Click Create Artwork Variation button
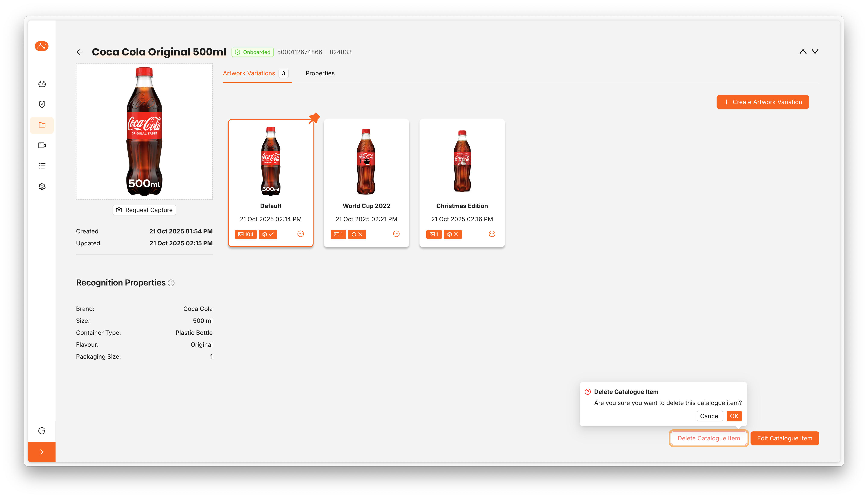The height and width of the screenshot is (498, 868). (762, 102)
